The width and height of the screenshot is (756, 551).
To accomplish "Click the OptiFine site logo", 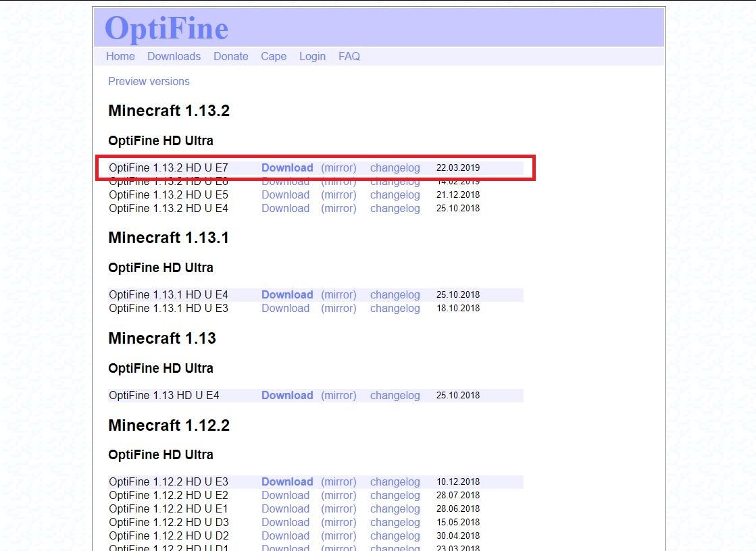I will point(166,28).
